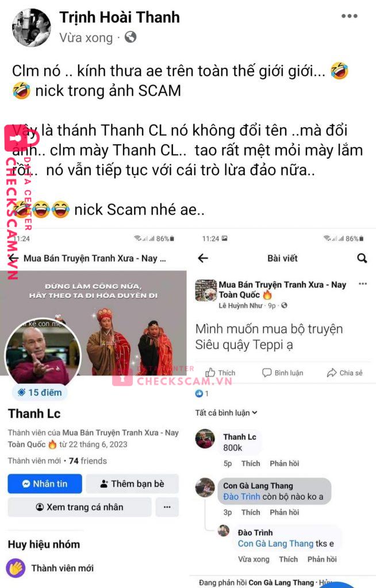Open the search magnifier in Bài viết header
This screenshot has height=588, width=376.
pyautogui.click(x=362, y=258)
